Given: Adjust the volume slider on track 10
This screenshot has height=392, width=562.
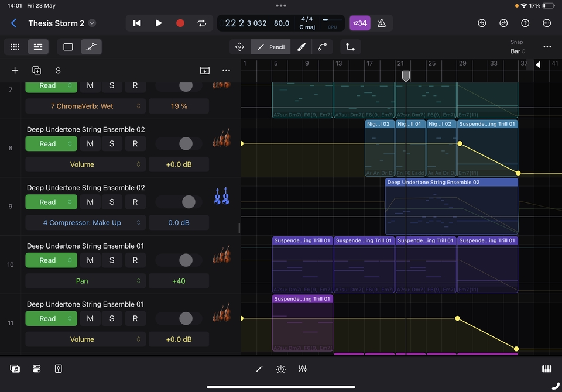Looking at the screenshot, I should click(x=186, y=260).
